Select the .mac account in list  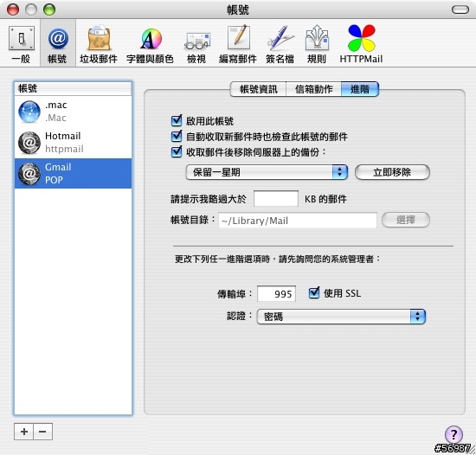[74, 112]
